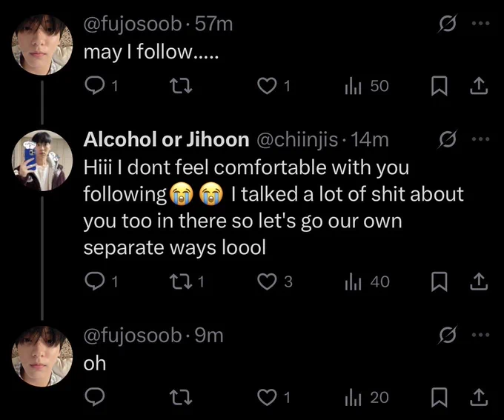Reply to the "oh" tweet
This screenshot has height=420, width=504.
point(95,397)
